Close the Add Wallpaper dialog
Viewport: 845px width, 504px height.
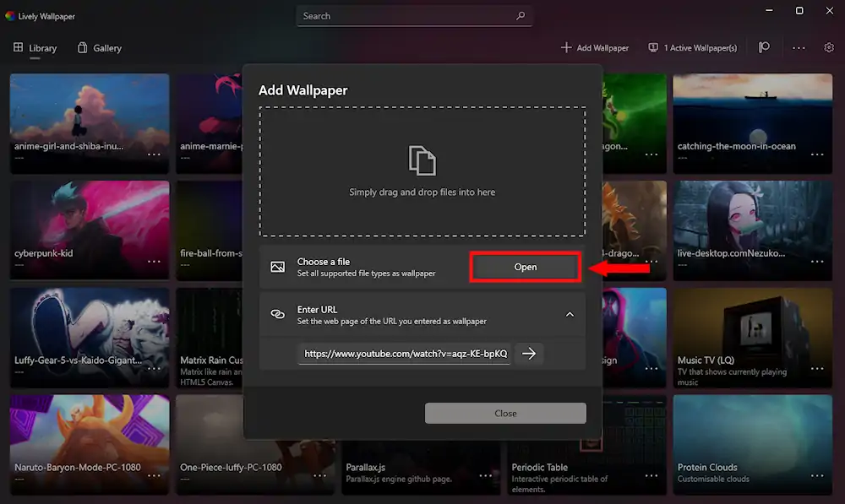[x=505, y=413]
